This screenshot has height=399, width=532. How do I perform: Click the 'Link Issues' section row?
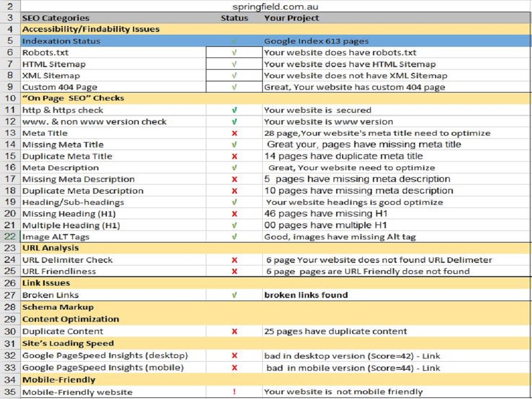(x=276, y=283)
